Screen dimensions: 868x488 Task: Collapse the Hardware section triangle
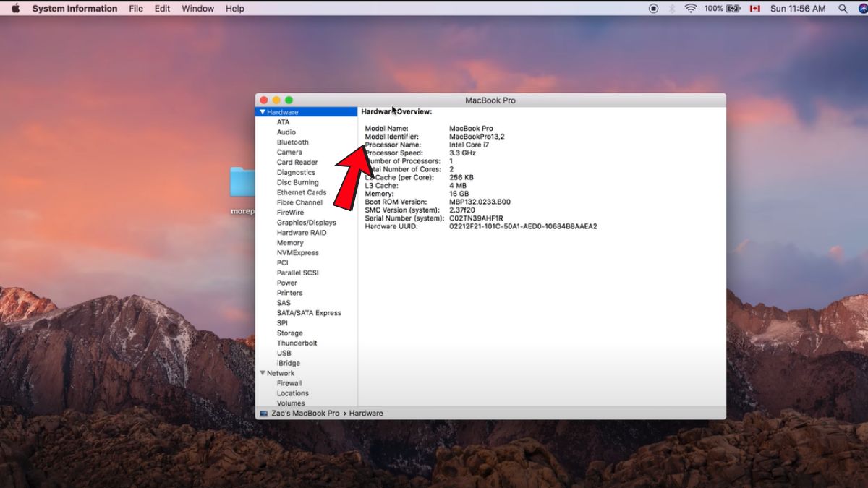click(x=263, y=112)
